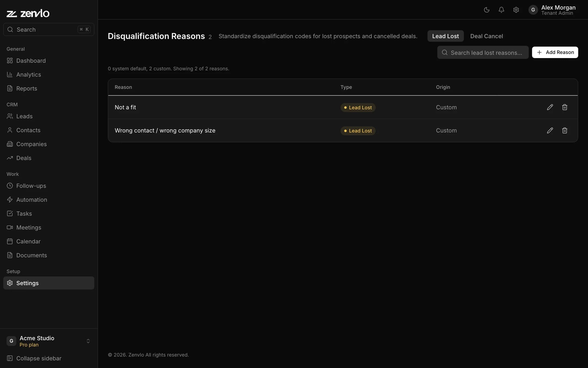Open Contacts section
588x368 pixels.
pyautogui.click(x=49, y=130)
